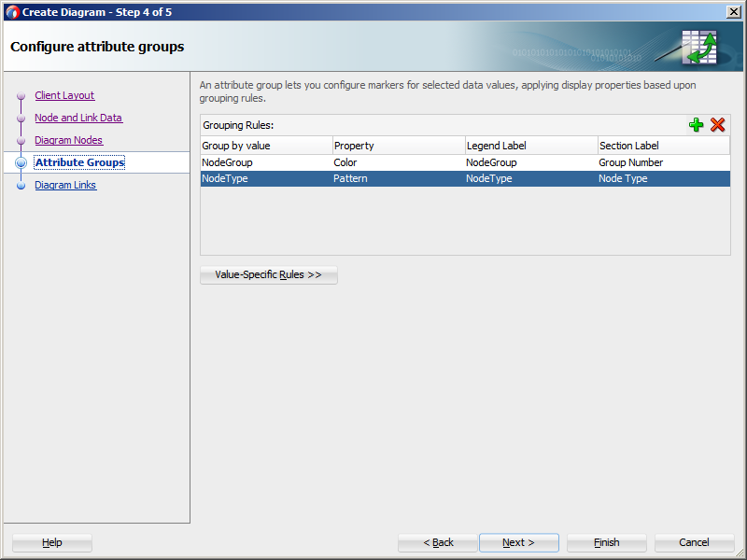The height and width of the screenshot is (560, 747).
Task: Cancel the Create Diagram wizard
Action: [x=694, y=542]
